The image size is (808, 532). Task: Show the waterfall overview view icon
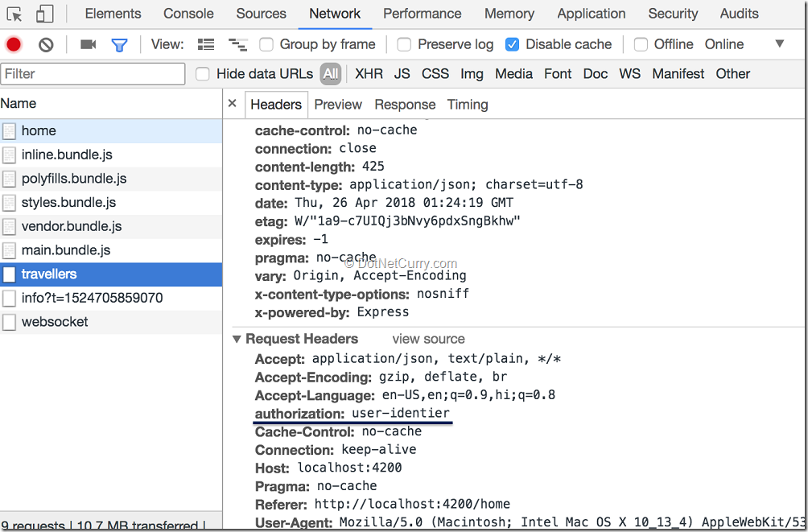(x=237, y=45)
